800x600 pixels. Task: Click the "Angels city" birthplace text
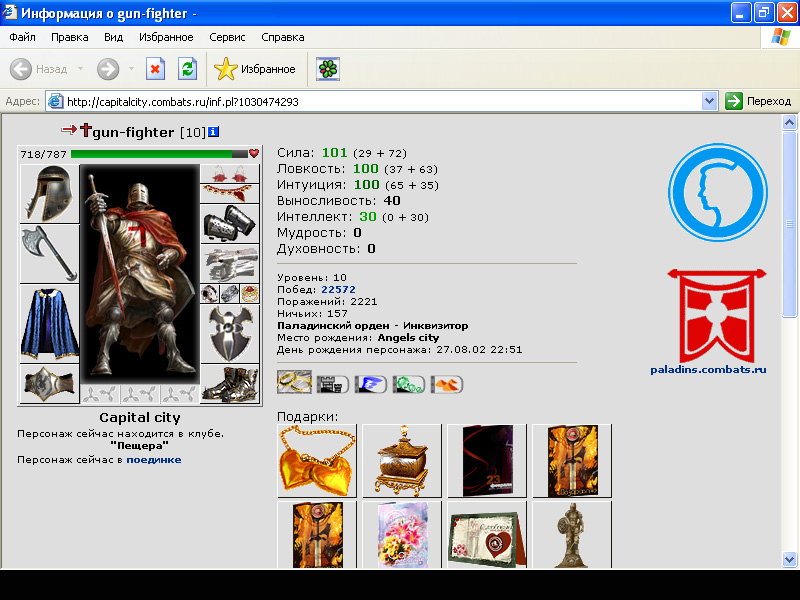pos(408,337)
